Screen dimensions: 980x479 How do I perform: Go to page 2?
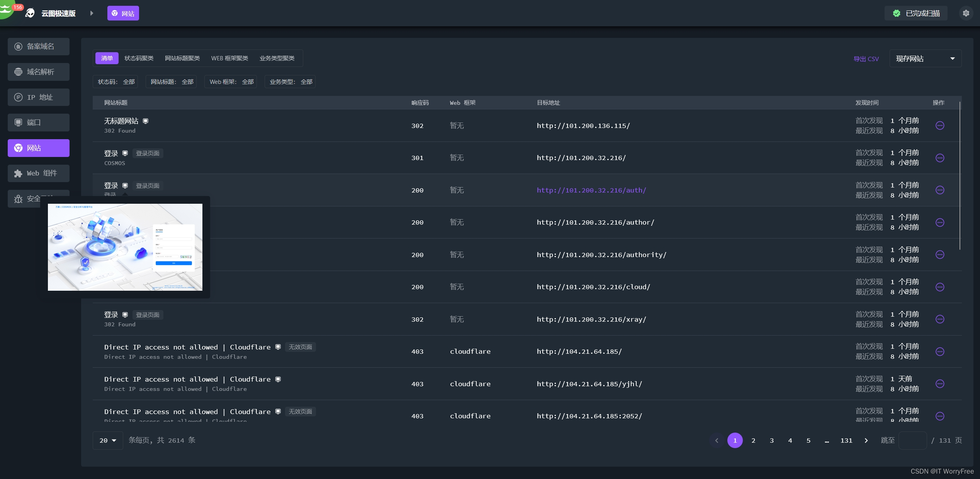coord(753,441)
